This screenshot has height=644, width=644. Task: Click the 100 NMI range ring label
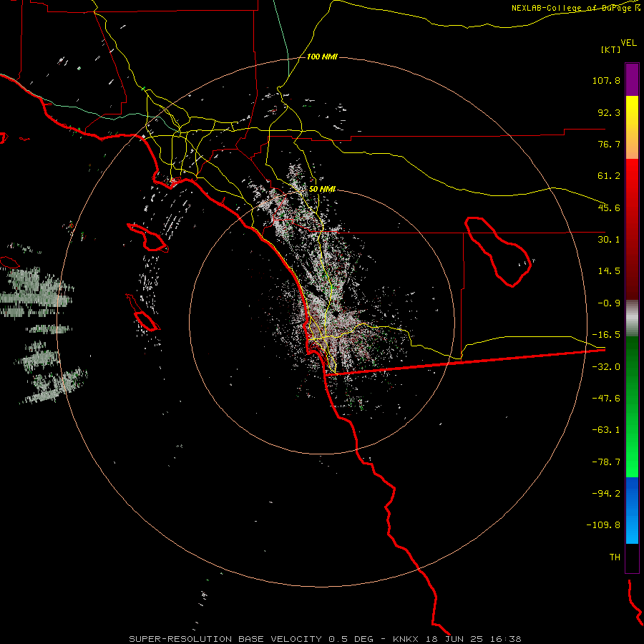[x=322, y=57]
